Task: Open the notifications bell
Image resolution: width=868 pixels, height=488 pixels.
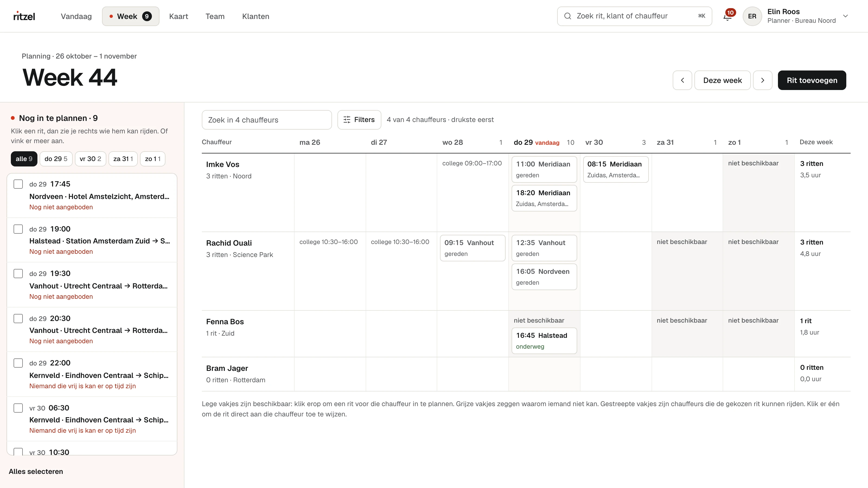Action: (727, 16)
